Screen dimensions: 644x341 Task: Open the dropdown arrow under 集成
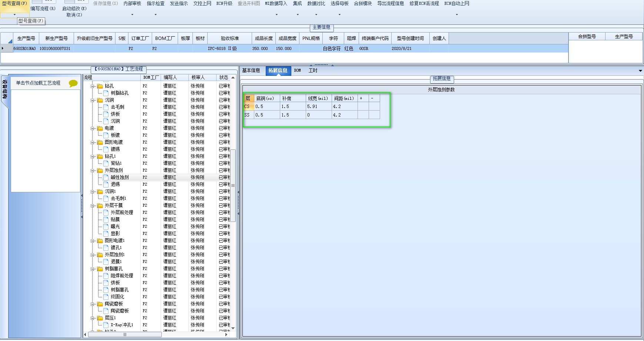(298, 15)
